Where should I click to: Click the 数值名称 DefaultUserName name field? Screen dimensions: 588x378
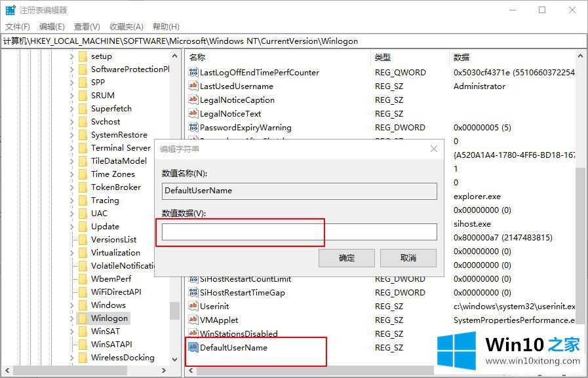(x=300, y=191)
